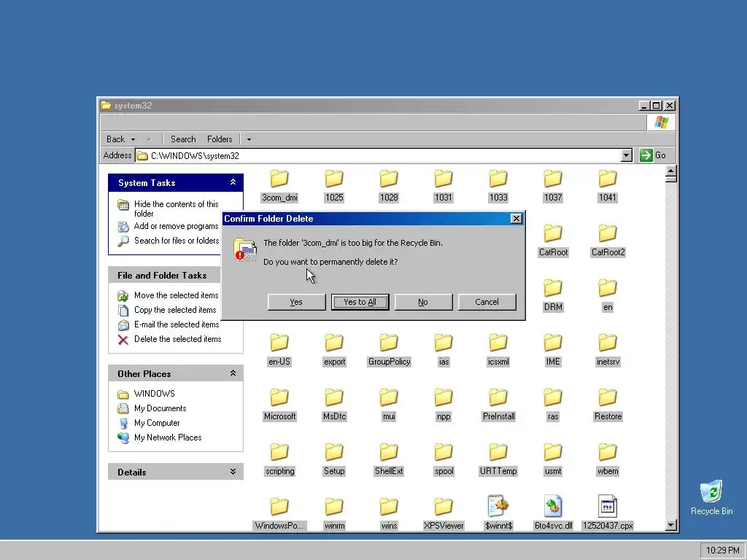
Task: Open My Computer in Other Places
Action: tap(149, 423)
